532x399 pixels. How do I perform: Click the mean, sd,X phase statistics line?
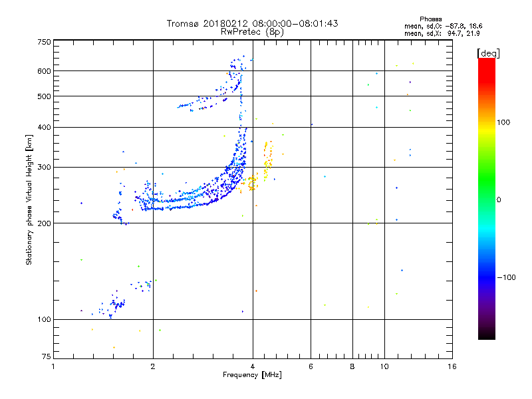pyautogui.click(x=437, y=33)
